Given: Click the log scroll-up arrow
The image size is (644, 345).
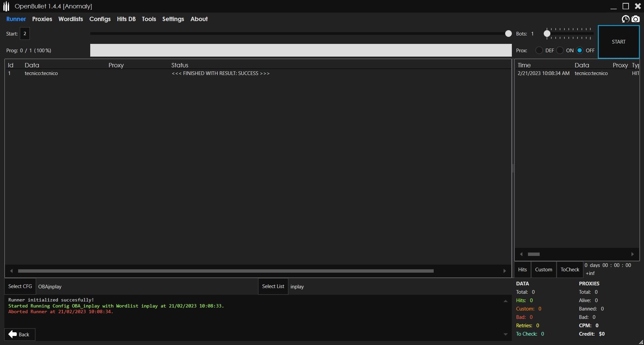Looking at the screenshot, I should (x=505, y=301).
